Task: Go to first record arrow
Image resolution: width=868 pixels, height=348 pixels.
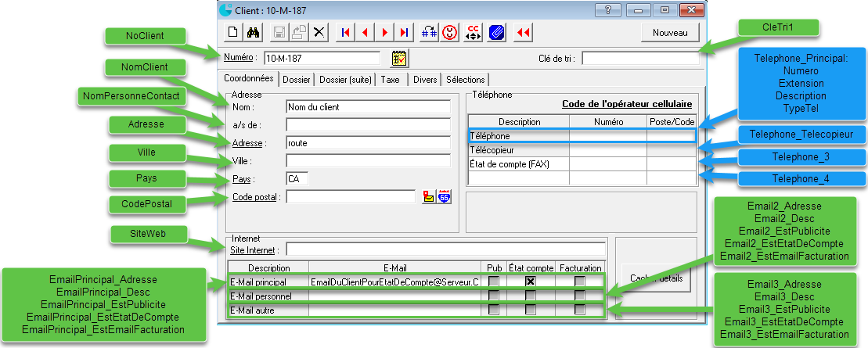Action: [x=345, y=32]
